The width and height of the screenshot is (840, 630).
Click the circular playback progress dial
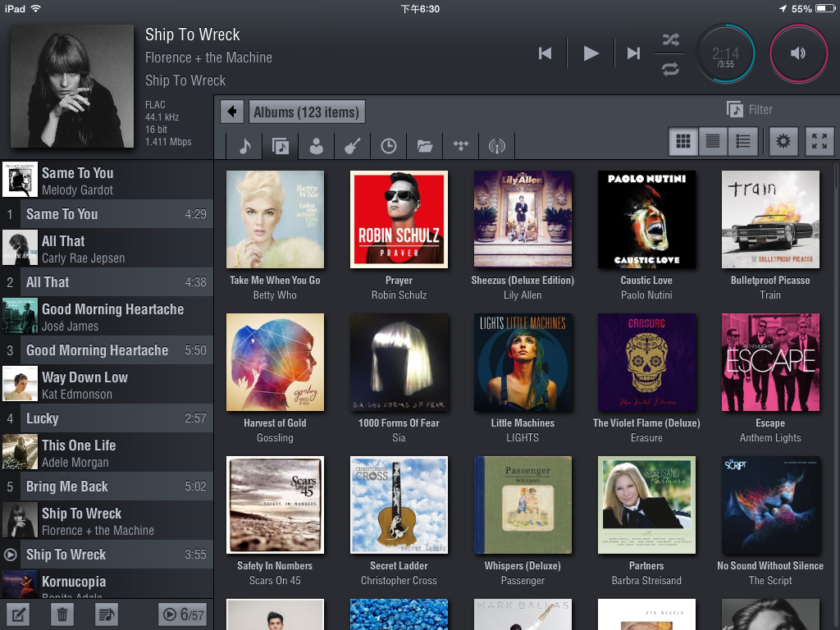[x=725, y=53]
